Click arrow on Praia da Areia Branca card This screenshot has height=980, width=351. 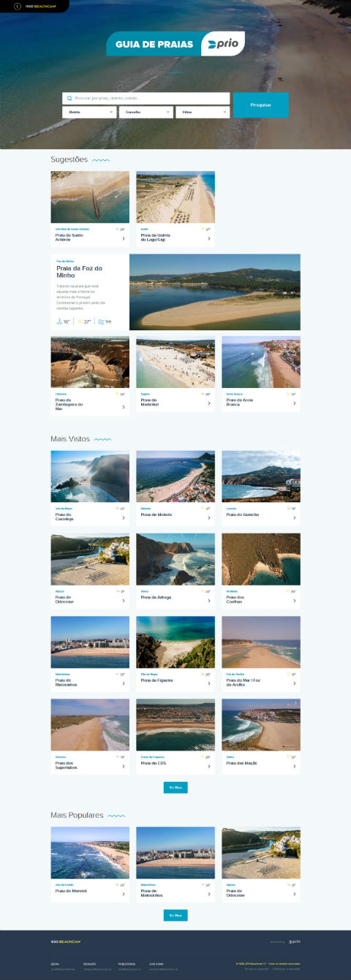tap(294, 403)
